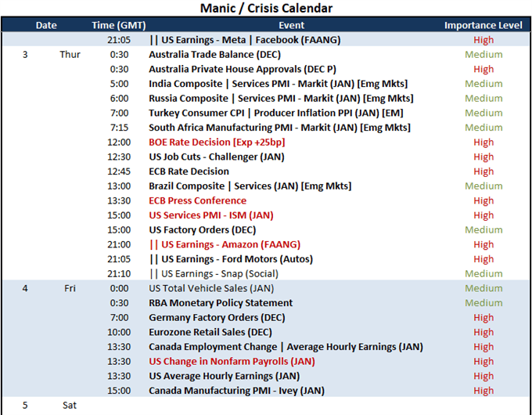
Task: Click the 5:00 time for India Composite
Action: [119, 84]
